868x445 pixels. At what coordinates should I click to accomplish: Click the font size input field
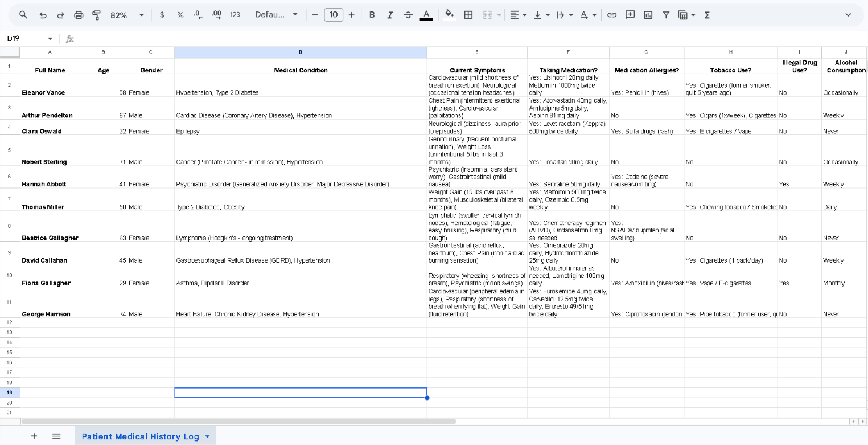(334, 15)
